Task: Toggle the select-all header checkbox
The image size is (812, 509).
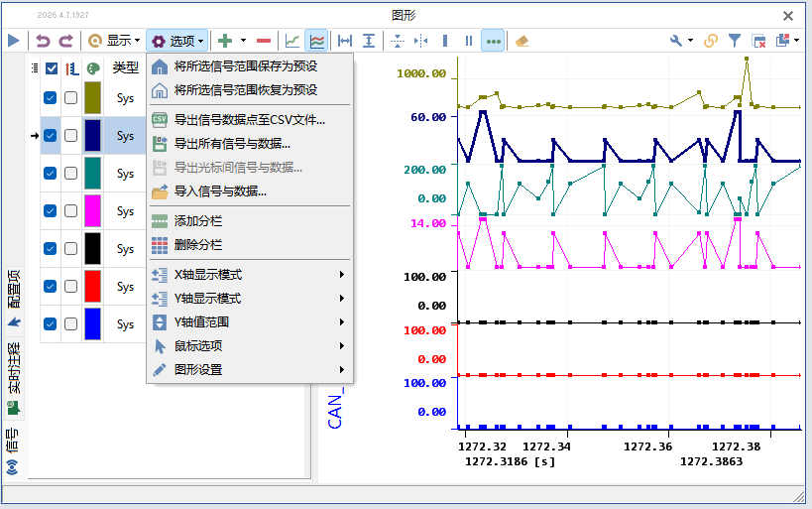Action: click(52, 68)
